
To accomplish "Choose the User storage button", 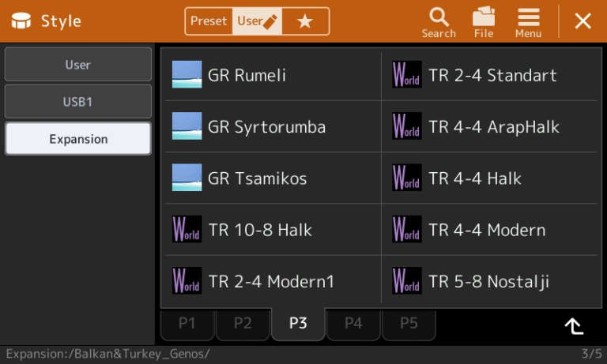I will coord(77,65).
